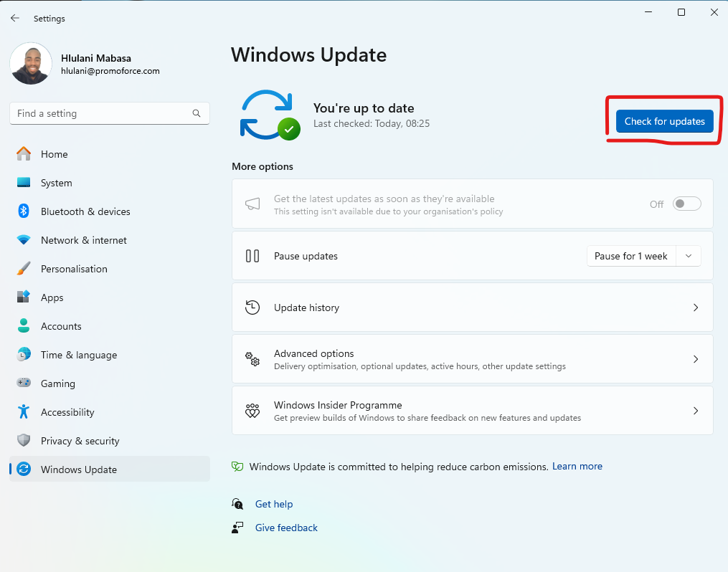Open the Update history chevron
The width and height of the screenshot is (728, 572).
pos(696,308)
